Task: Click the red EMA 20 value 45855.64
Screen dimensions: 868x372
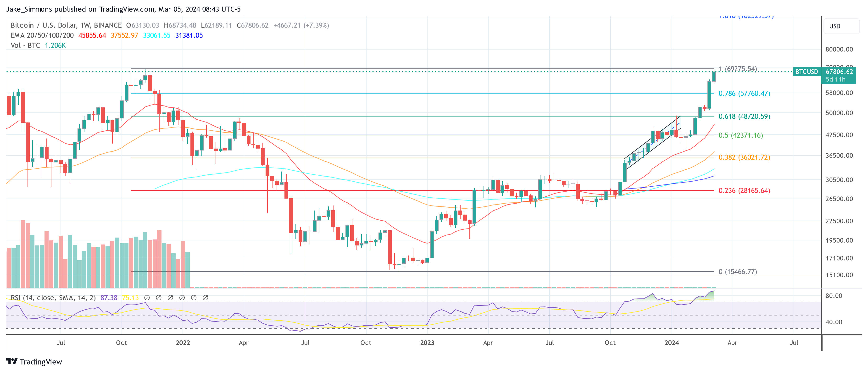Action: pyautogui.click(x=92, y=35)
